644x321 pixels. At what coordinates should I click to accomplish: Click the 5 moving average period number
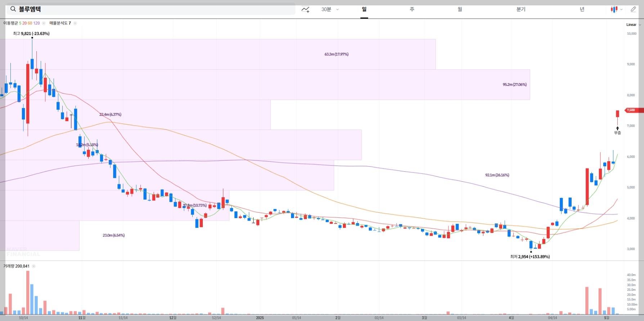20,23
